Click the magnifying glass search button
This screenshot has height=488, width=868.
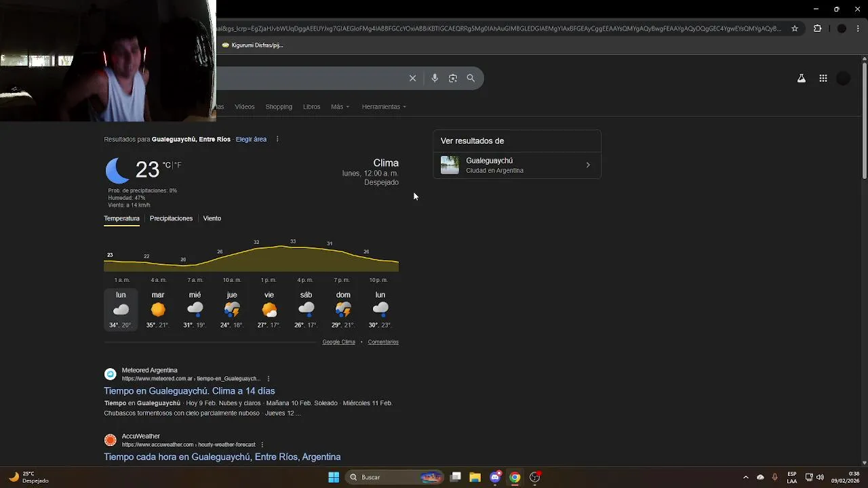pyautogui.click(x=471, y=78)
